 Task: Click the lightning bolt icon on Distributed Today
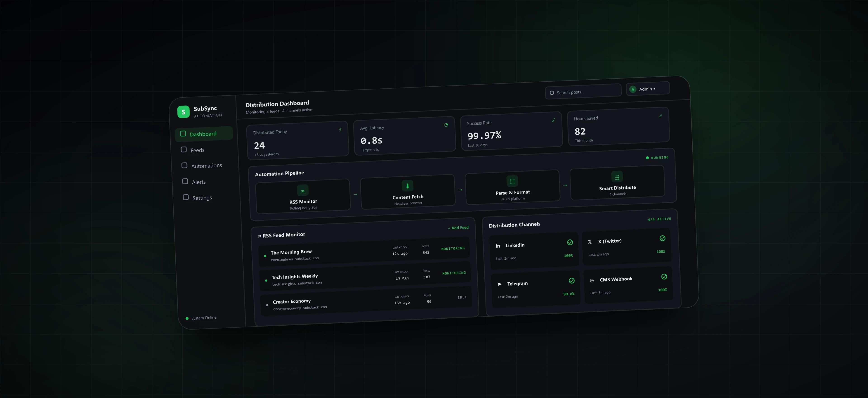[x=340, y=130]
